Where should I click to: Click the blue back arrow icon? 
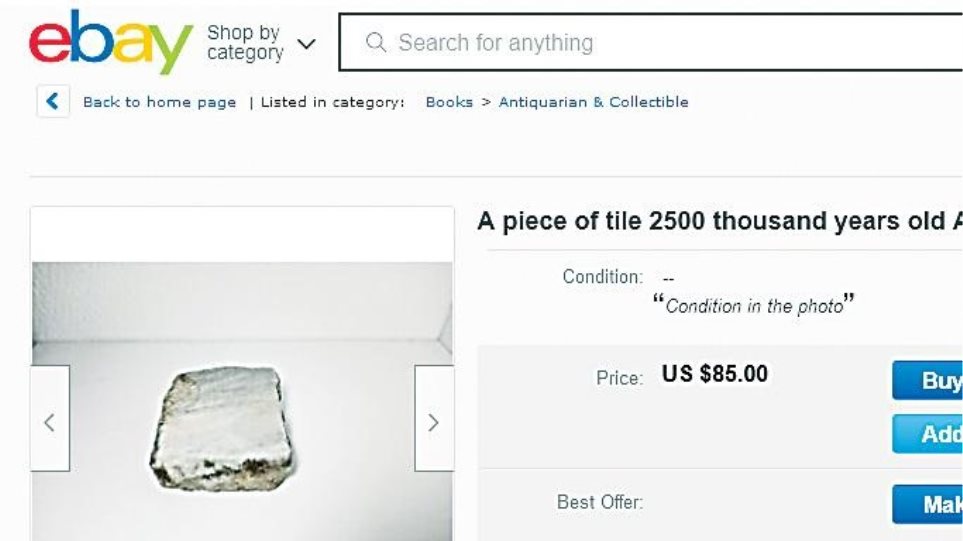pos(53,101)
